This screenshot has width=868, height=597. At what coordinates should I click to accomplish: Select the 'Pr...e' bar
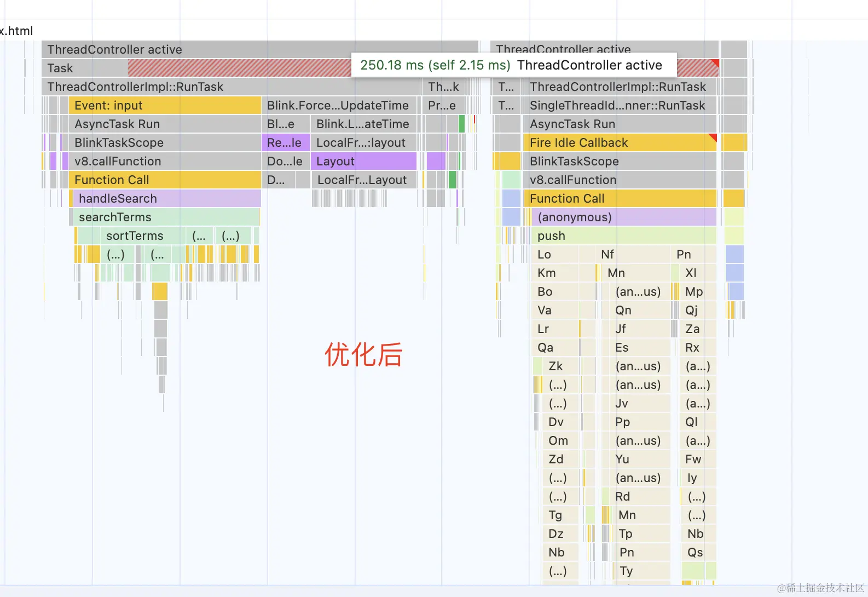(443, 105)
